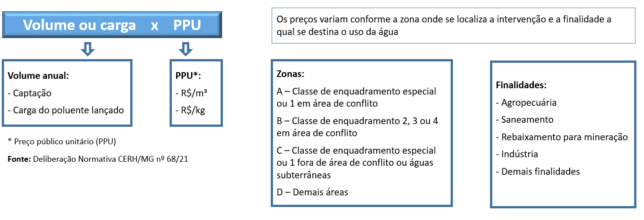Click the down arrow under PPU
This screenshot has width=644, height=220.
(x=185, y=49)
